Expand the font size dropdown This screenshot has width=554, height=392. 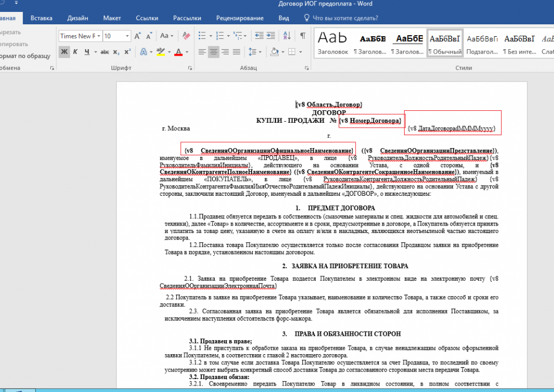coord(128,36)
